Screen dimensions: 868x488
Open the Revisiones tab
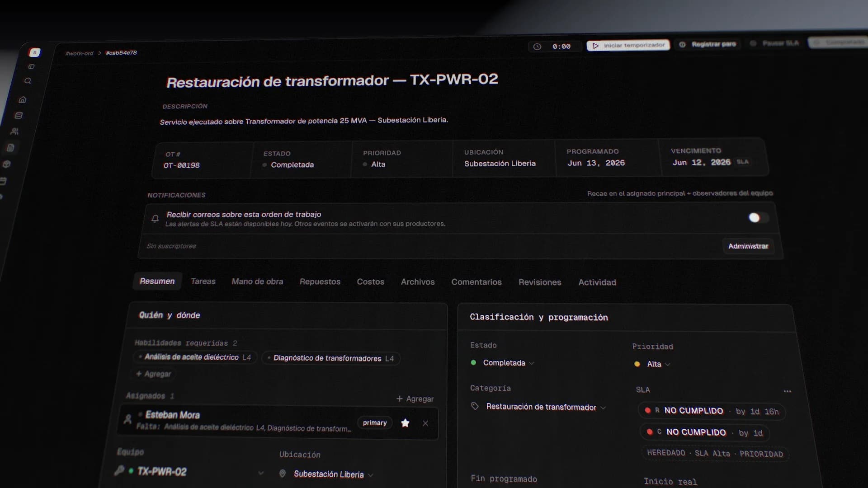tap(540, 282)
